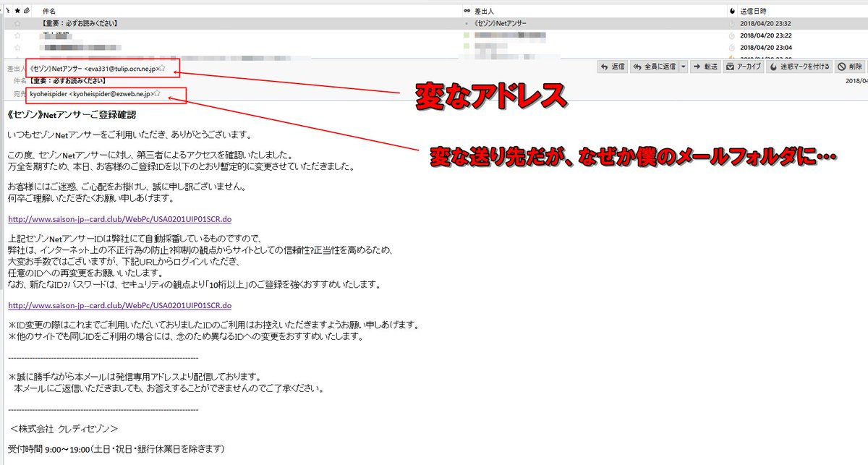Sort by read-status glasses column header
868x465 pixels.
coord(467,12)
